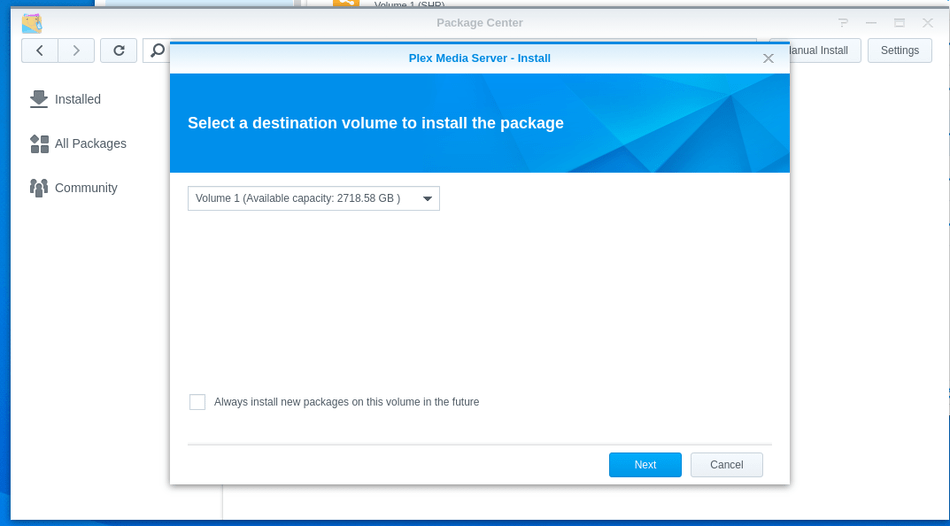Refresh the Package Center list
950x526 pixels.
(119, 50)
